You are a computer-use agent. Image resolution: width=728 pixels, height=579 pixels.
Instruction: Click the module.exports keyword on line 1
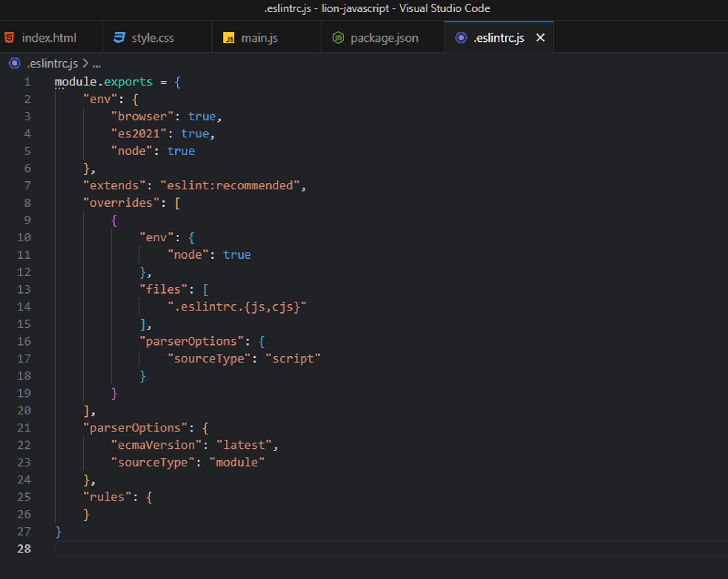[103, 82]
